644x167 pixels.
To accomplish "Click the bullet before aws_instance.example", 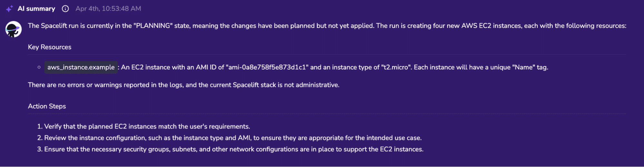I will coord(39,67).
